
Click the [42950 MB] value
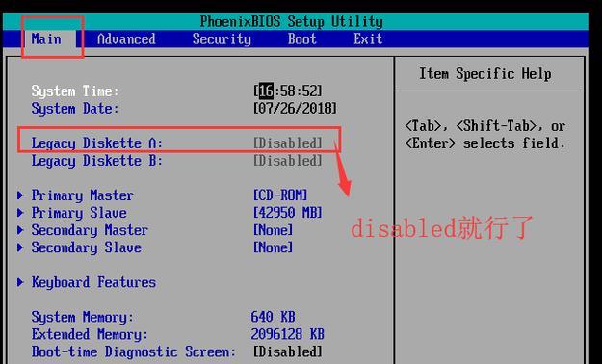coord(288,212)
